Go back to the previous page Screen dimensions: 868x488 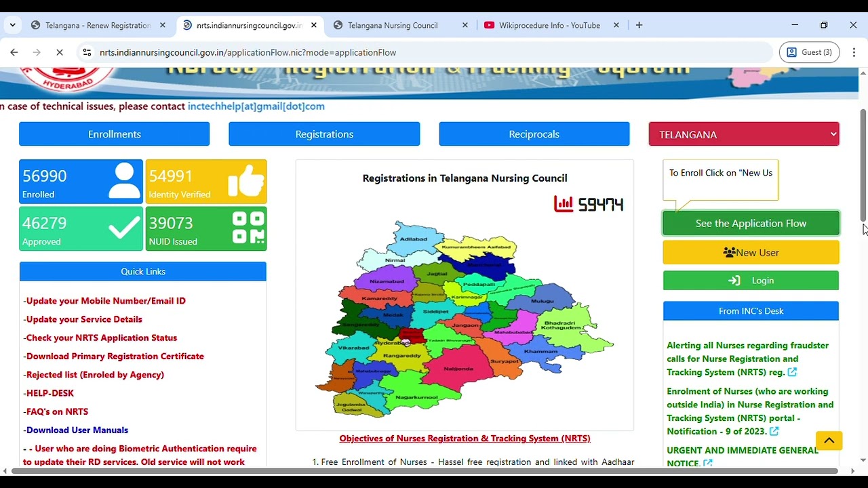click(x=14, y=52)
